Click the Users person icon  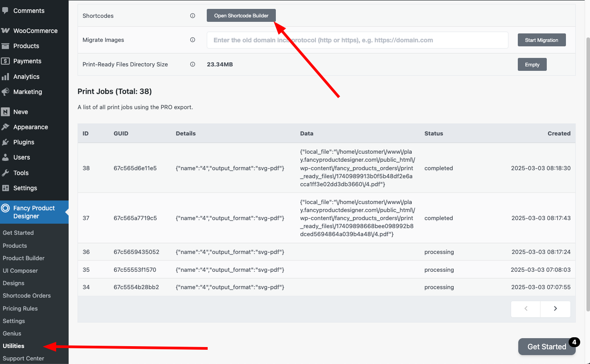5,157
